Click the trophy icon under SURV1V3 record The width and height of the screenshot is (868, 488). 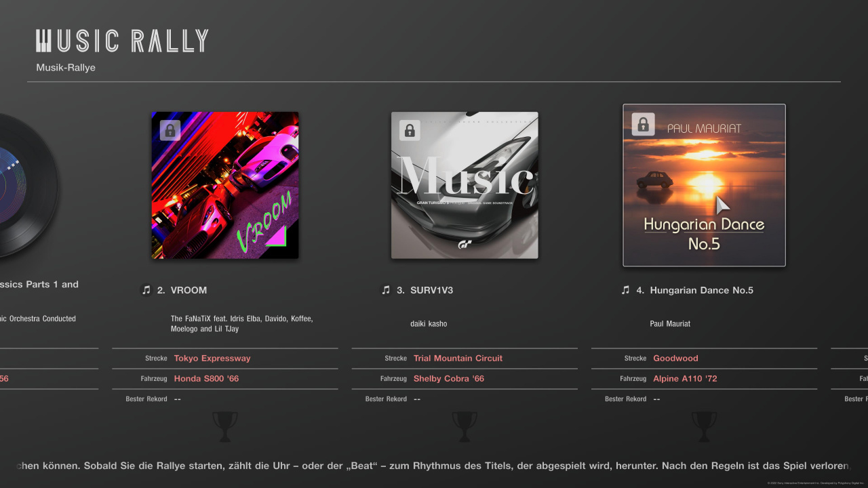(x=465, y=426)
